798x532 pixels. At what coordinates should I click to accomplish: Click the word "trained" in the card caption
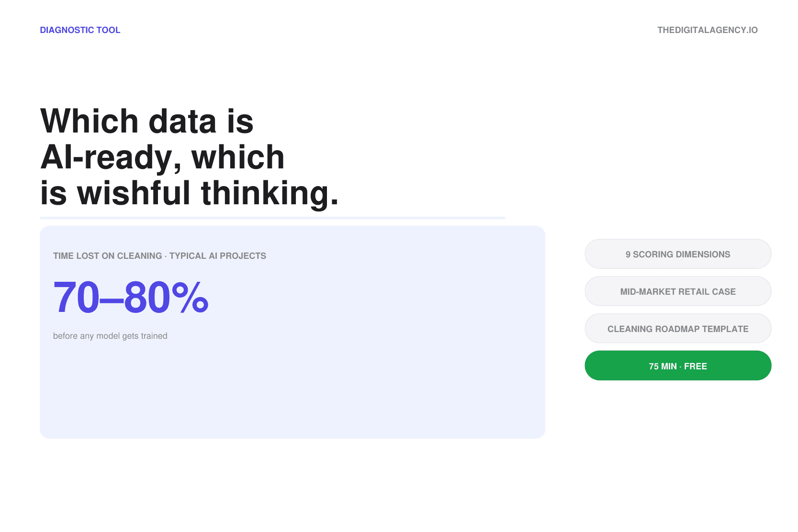point(154,336)
